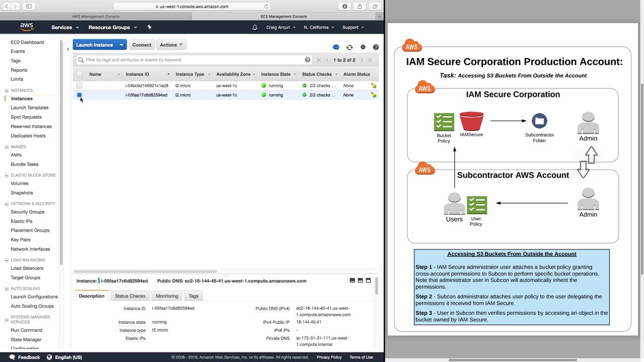Click the Safari address bar
The height and width of the screenshot is (362, 644).
pos(193,7)
